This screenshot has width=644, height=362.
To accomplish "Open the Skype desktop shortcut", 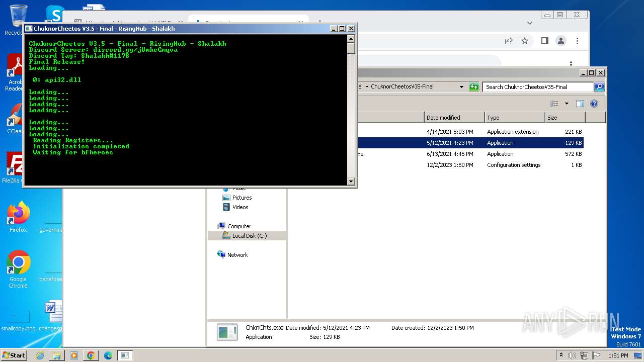I will coord(54,14).
